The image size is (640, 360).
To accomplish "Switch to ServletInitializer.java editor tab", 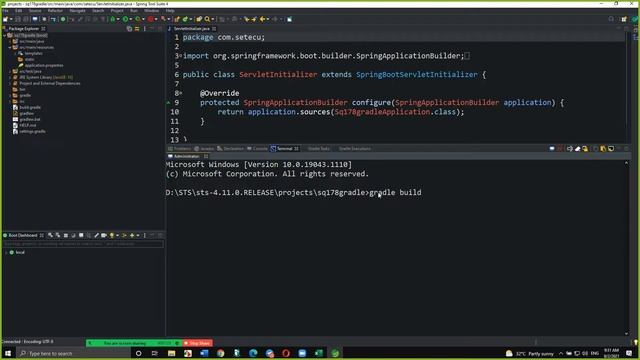I will point(191,29).
